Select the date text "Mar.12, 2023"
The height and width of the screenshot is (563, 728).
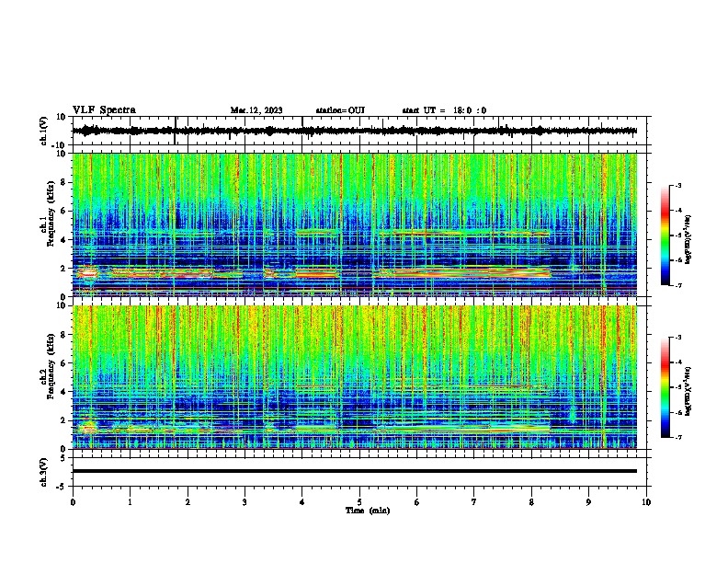coord(256,110)
